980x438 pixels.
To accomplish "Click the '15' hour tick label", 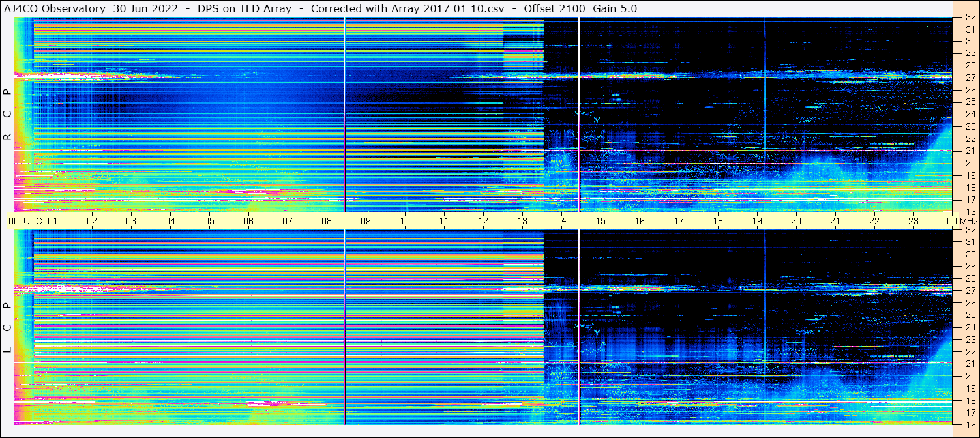I will coord(601,221).
